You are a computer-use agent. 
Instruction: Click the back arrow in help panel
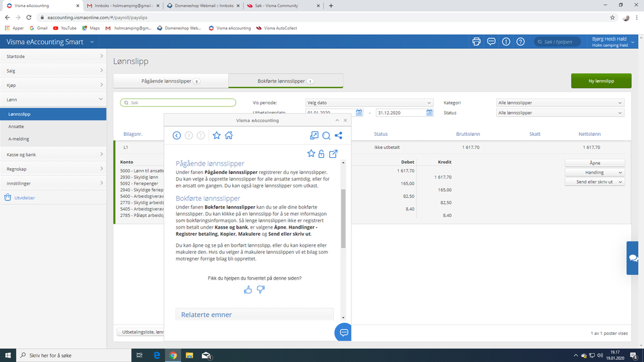click(x=177, y=135)
